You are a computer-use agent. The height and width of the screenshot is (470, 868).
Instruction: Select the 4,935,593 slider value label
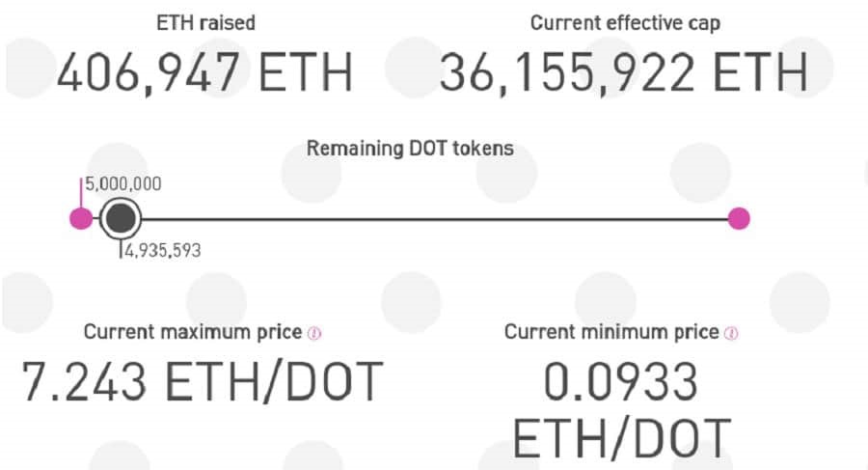[x=162, y=251]
